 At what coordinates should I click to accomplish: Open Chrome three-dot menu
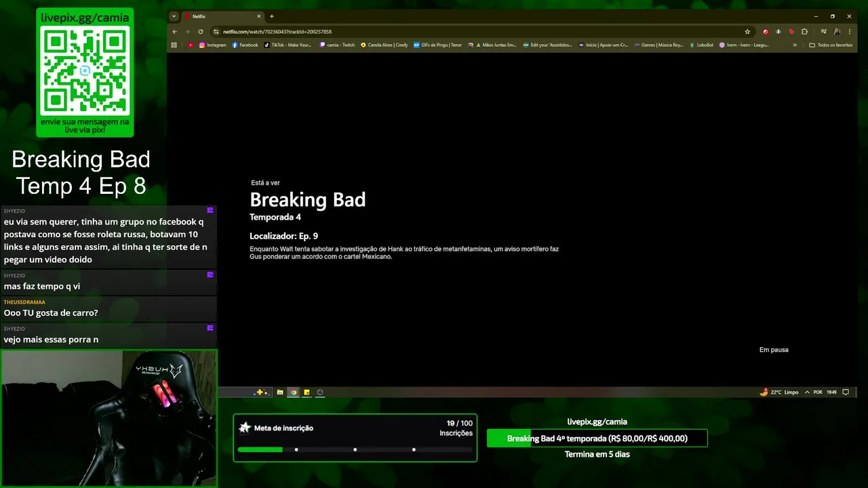[x=850, y=32]
